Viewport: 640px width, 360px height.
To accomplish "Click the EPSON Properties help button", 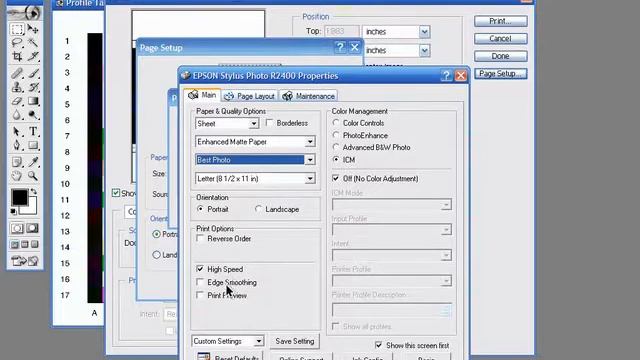I will 446,76.
